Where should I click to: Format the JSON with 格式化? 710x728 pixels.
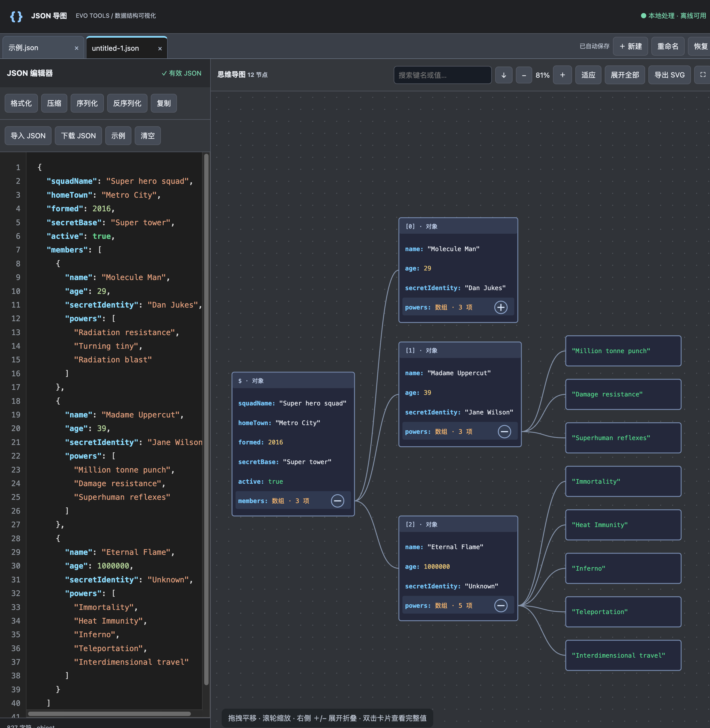[21, 103]
